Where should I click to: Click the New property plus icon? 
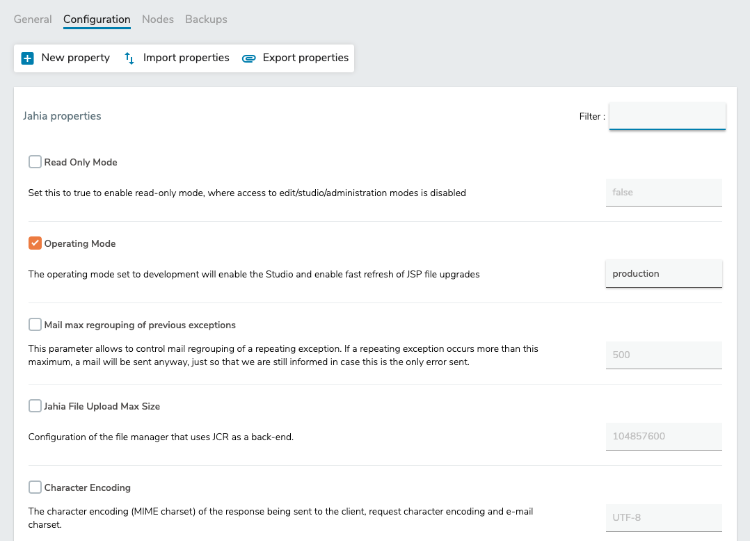point(27,58)
